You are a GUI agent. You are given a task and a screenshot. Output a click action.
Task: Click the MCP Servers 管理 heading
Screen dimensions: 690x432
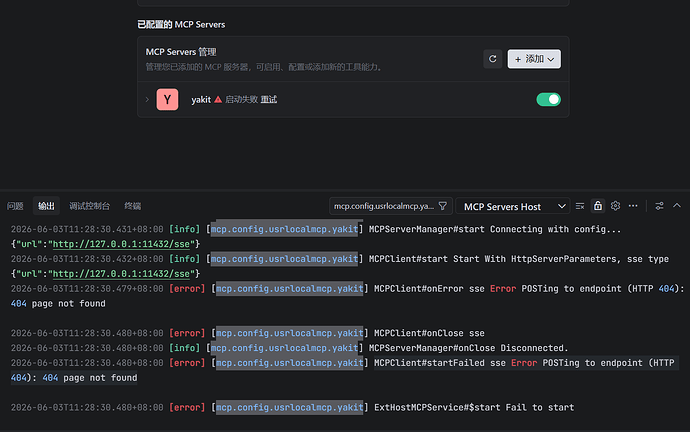pyautogui.click(x=181, y=52)
